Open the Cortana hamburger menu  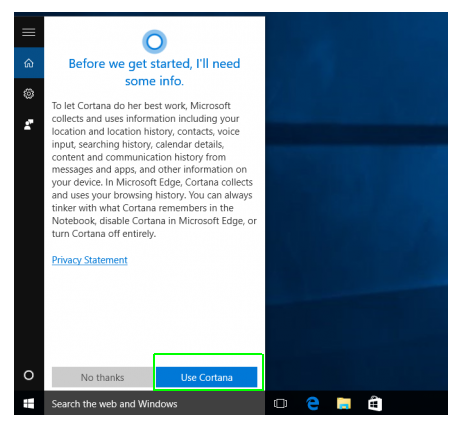click(29, 32)
